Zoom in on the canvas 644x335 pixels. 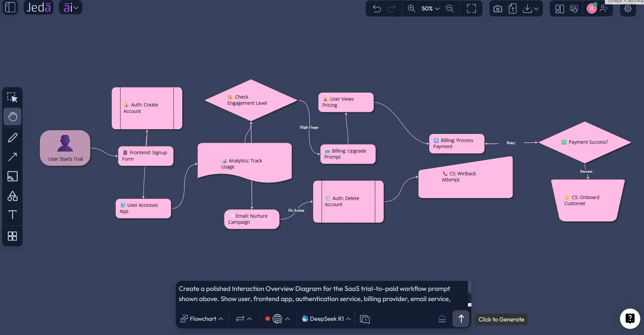pyautogui.click(x=411, y=8)
